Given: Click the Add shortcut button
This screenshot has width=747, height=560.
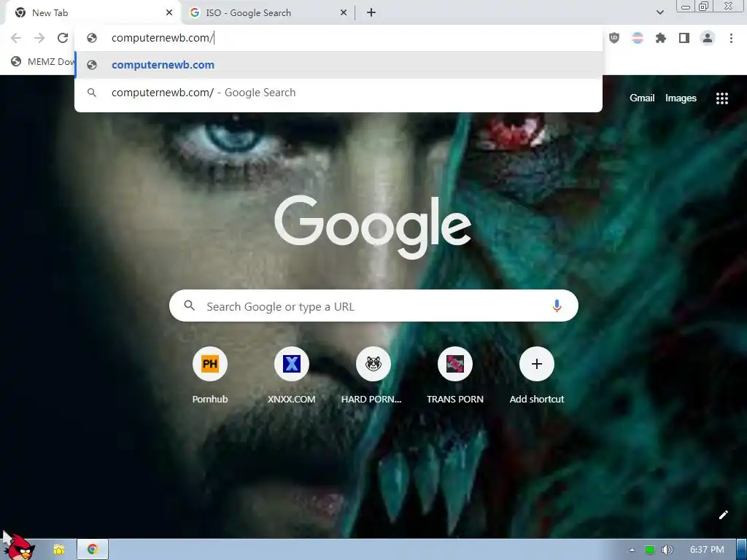Looking at the screenshot, I should click(x=536, y=376).
